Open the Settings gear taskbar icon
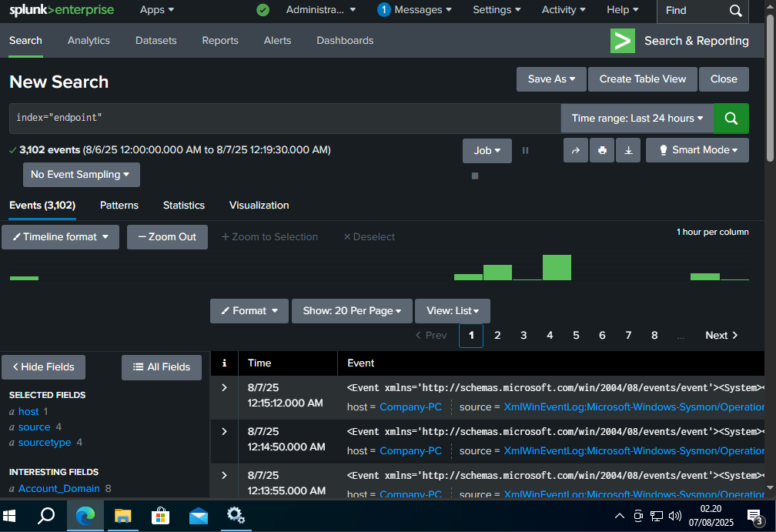The width and height of the screenshot is (776, 532). [236, 516]
